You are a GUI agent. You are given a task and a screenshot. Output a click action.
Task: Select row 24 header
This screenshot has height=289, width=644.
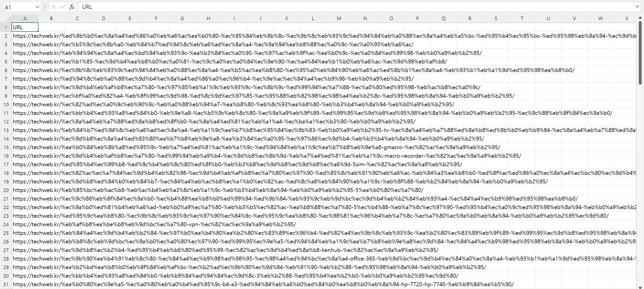pos(6,224)
